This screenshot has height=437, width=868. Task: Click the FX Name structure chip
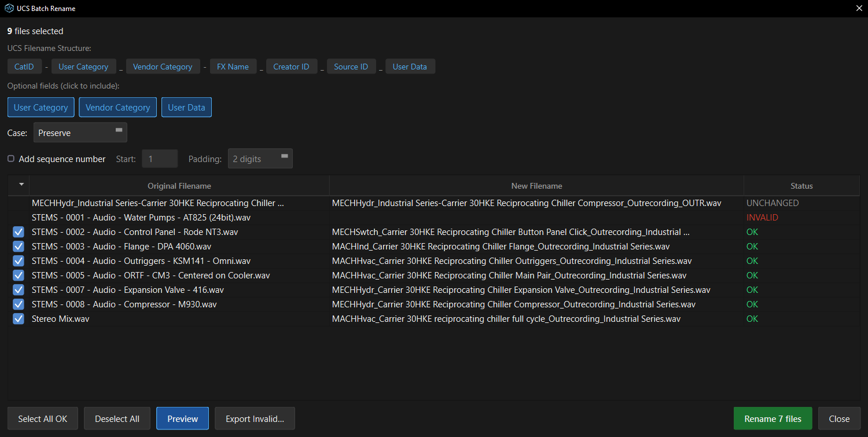(233, 67)
